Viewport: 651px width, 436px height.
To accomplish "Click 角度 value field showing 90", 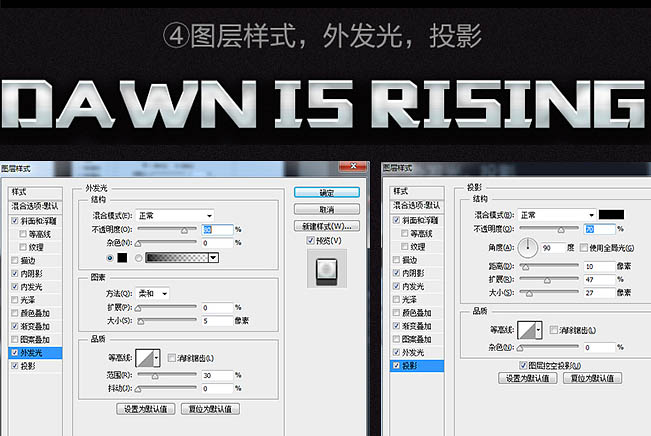I will pyautogui.click(x=553, y=248).
